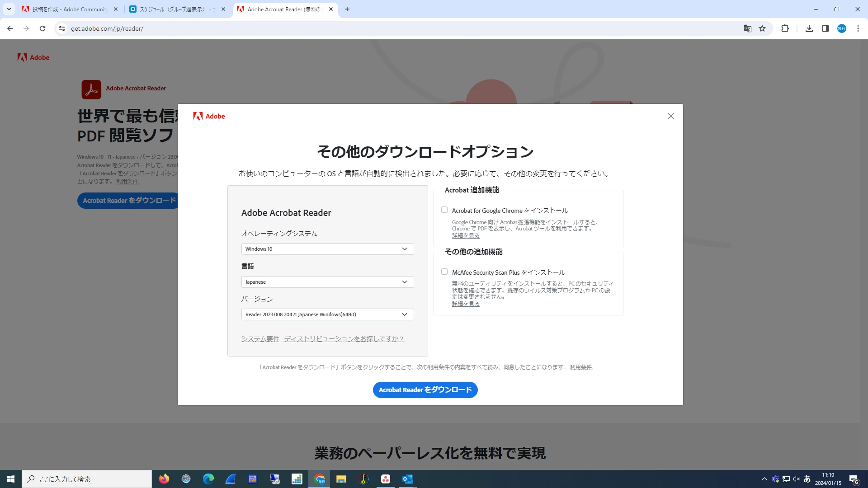This screenshot has height=488, width=868.
Task: Expand the operating system Windows 10 dropdown
Action: [x=327, y=249]
